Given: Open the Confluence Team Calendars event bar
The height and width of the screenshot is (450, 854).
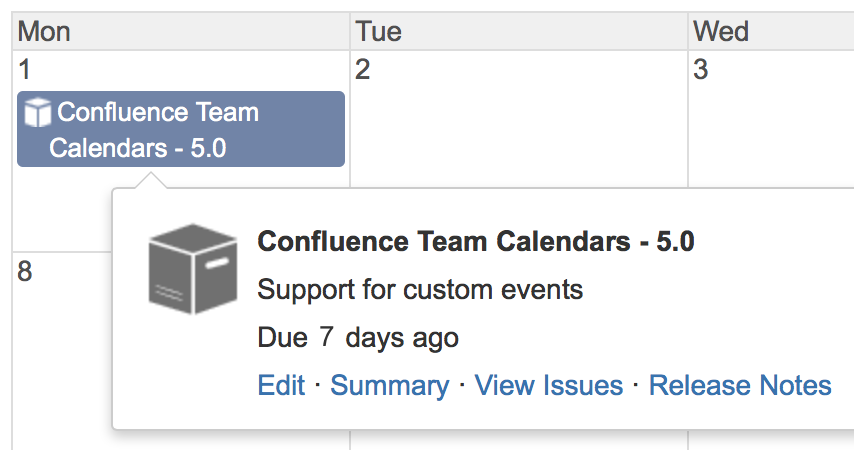Looking at the screenshot, I should 181,130.
